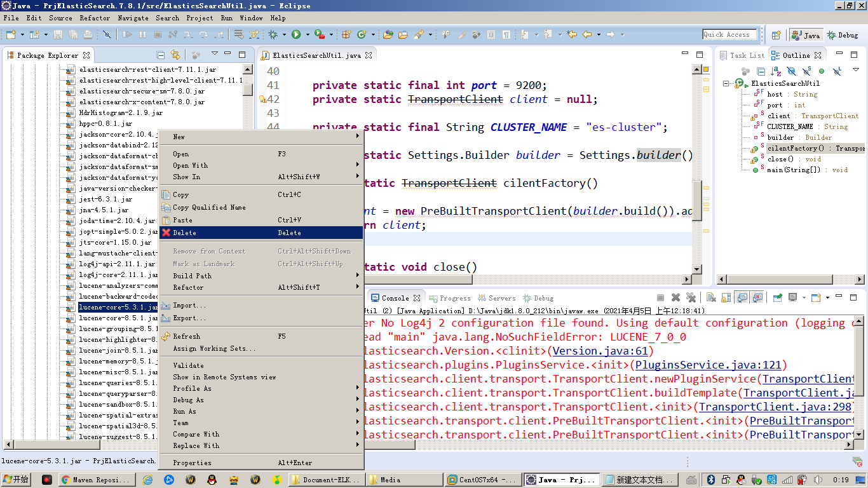Click the Open Task folder toolbar icon
The width and height of the screenshot is (868, 488).
[403, 34]
